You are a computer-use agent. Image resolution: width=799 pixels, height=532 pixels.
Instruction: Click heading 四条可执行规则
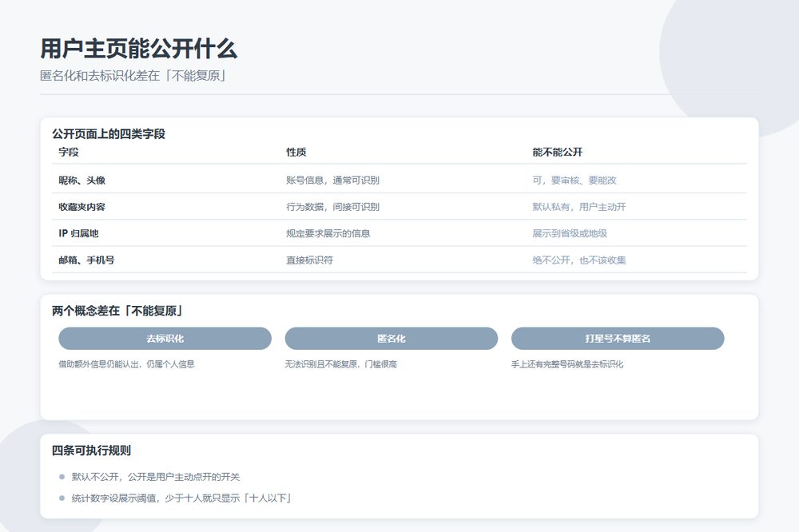[91, 451]
